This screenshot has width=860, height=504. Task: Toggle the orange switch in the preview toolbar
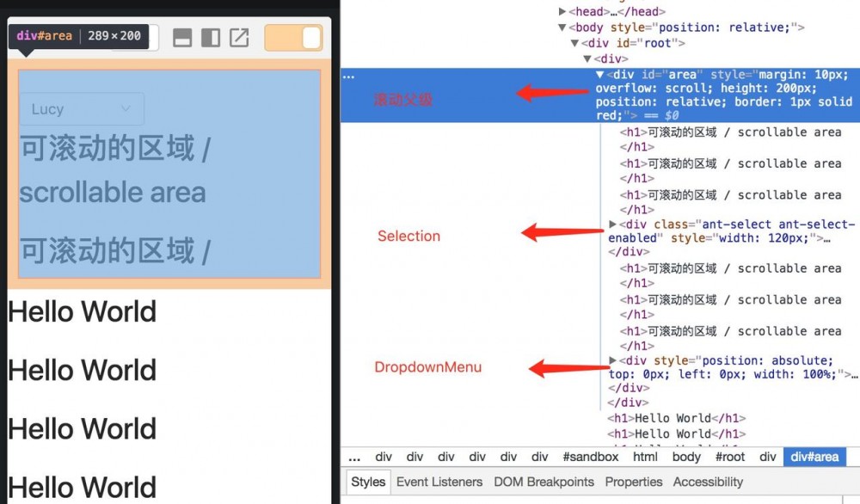pyautogui.click(x=293, y=38)
